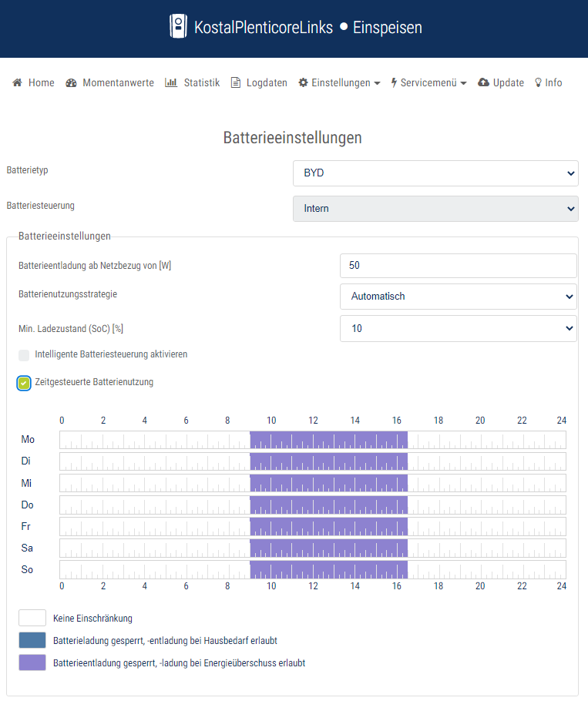Expand Min. Ladezustand (SoC) dropdown
Screen dimensions: 588x711
[x=458, y=329]
